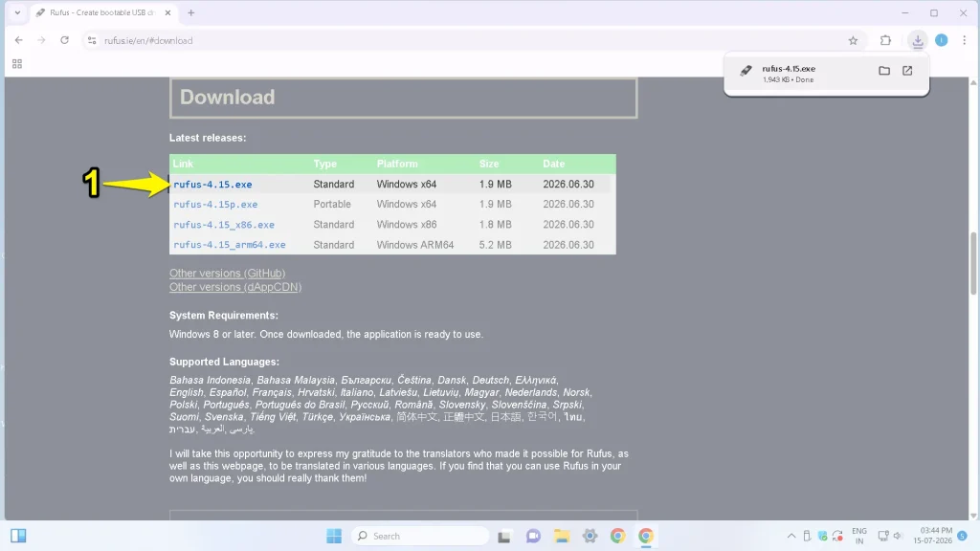This screenshot has width=980, height=551.
Task: Download rufus-4.15.exe standard link
Action: [x=212, y=185]
